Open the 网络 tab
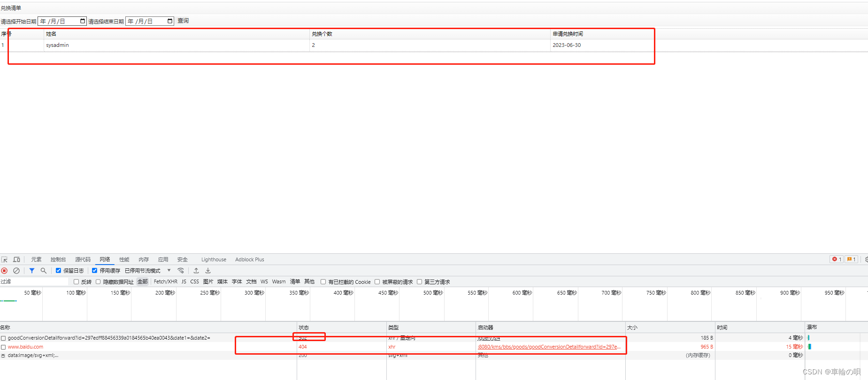The image size is (868, 380). click(105, 259)
